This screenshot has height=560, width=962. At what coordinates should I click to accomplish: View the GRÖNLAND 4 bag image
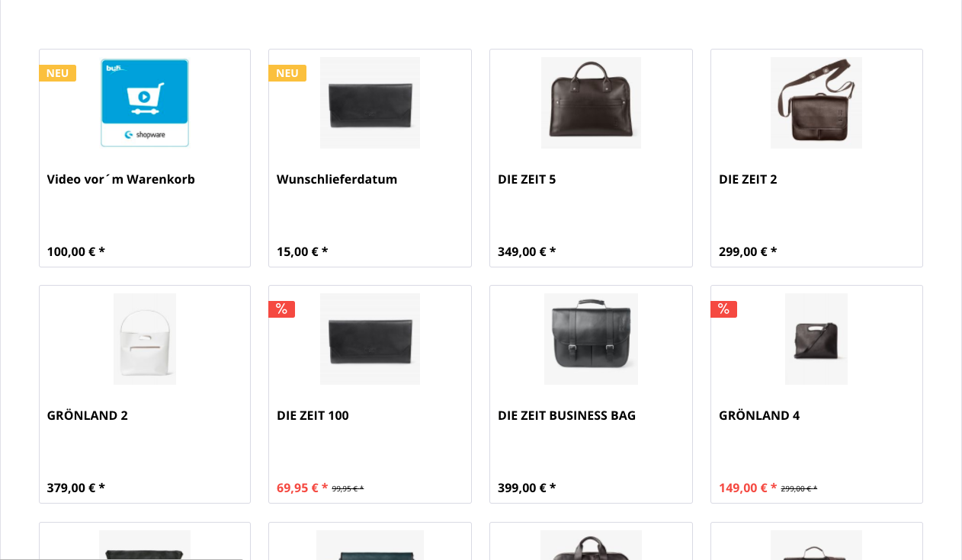[x=816, y=339]
